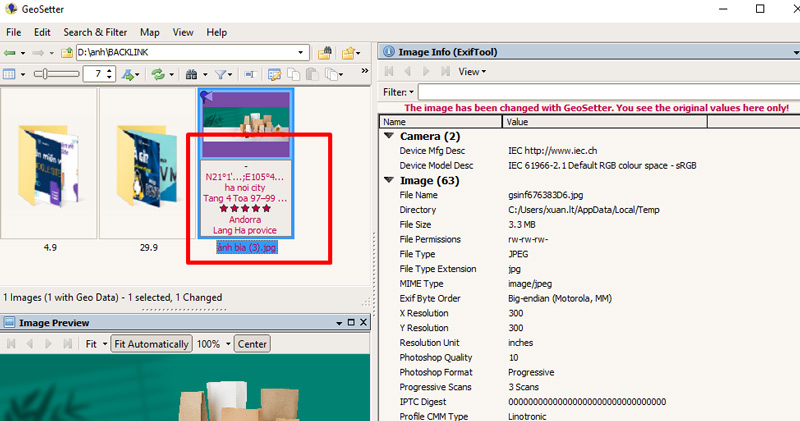Open the 100% zoom dropdown
800x421 pixels.
225,344
